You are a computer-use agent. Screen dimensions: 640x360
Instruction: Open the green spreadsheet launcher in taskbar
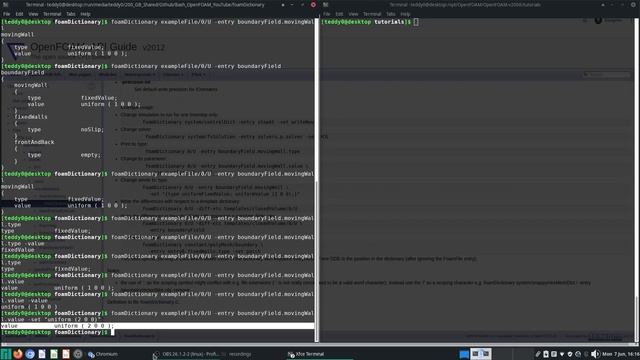click(54, 354)
